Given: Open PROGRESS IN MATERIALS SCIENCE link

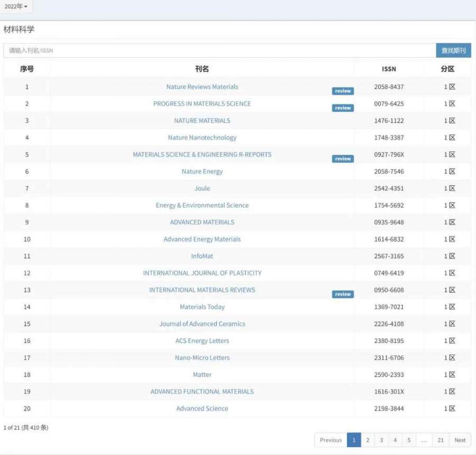Looking at the screenshot, I should click(x=202, y=104).
